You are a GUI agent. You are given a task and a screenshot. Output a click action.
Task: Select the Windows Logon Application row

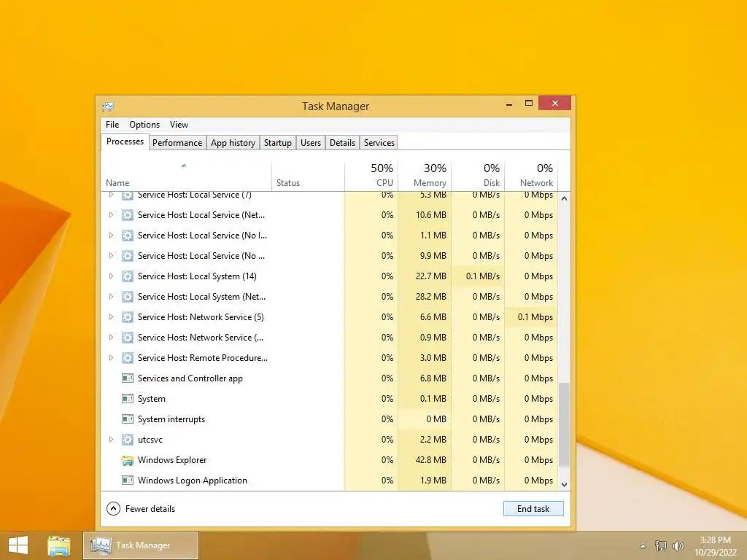coord(329,481)
